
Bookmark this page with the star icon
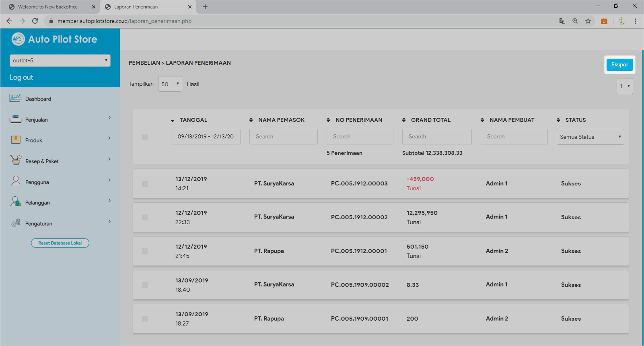pyautogui.click(x=588, y=21)
